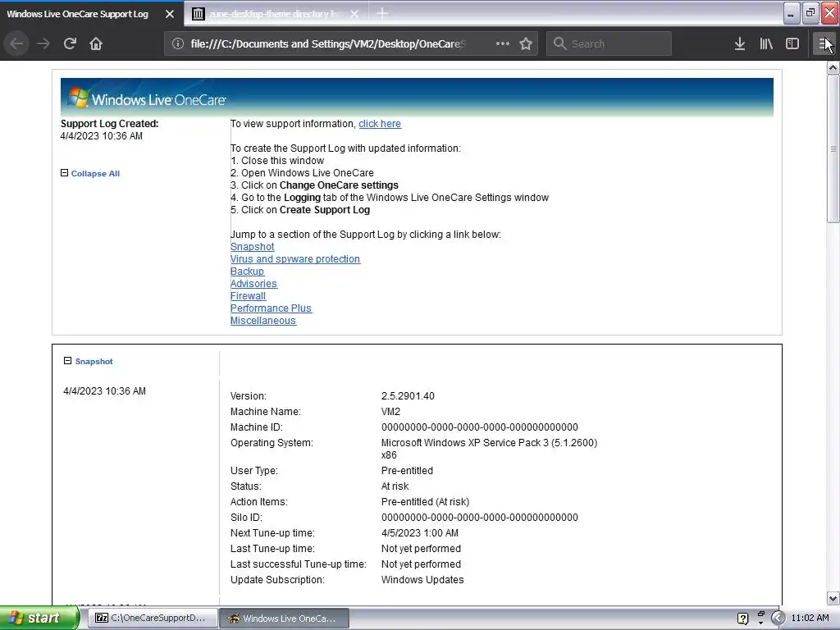Open page actions three-dots menu
This screenshot has height=630, width=840.
coord(503,43)
